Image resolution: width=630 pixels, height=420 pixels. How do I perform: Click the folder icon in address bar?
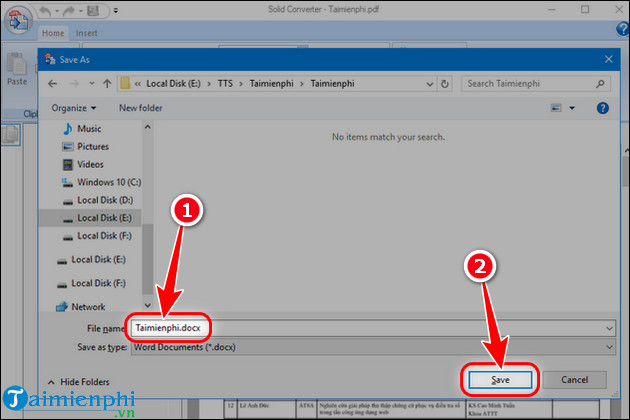pyautogui.click(x=125, y=83)
